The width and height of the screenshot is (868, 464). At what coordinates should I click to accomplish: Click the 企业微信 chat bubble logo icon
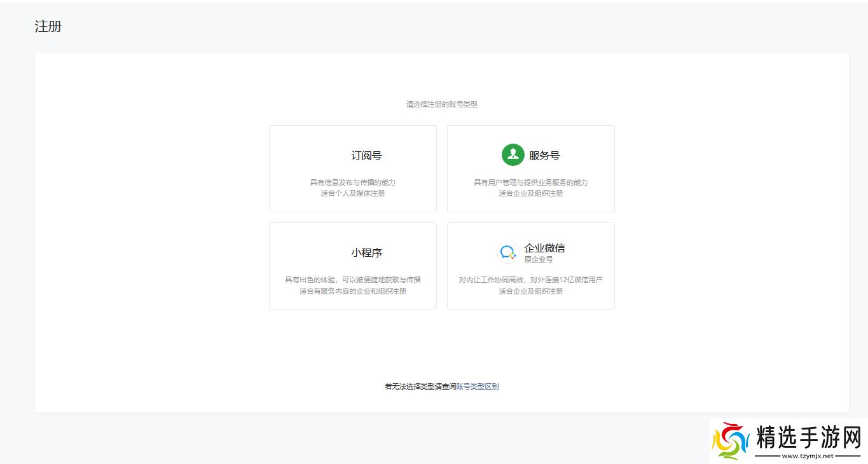pyautogui.click(x=507, y=252)
